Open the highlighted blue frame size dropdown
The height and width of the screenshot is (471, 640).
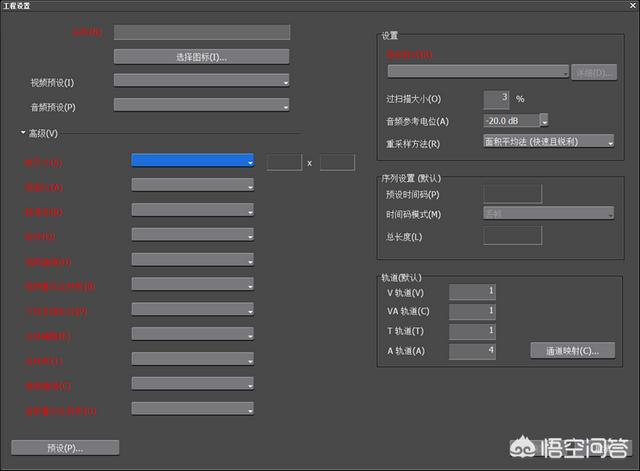(192, 160)
